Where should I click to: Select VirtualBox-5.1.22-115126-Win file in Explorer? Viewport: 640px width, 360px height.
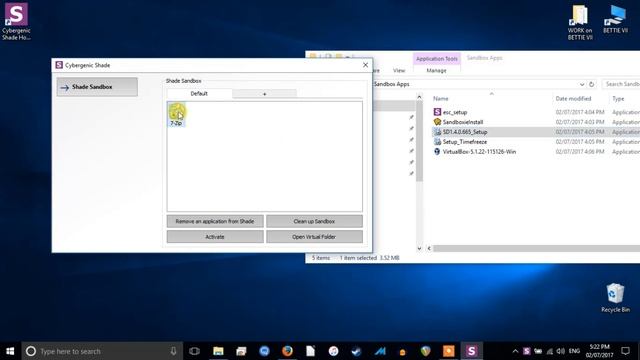(479, 151)
